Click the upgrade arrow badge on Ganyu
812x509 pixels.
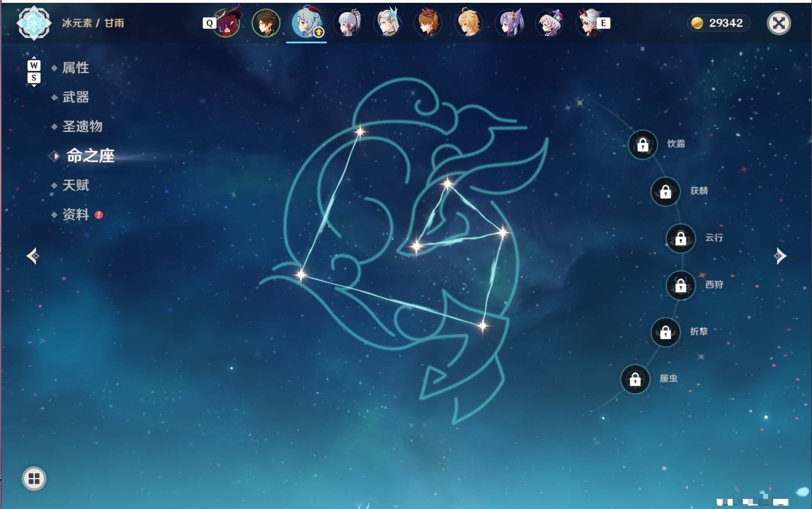tap(319, 33)
